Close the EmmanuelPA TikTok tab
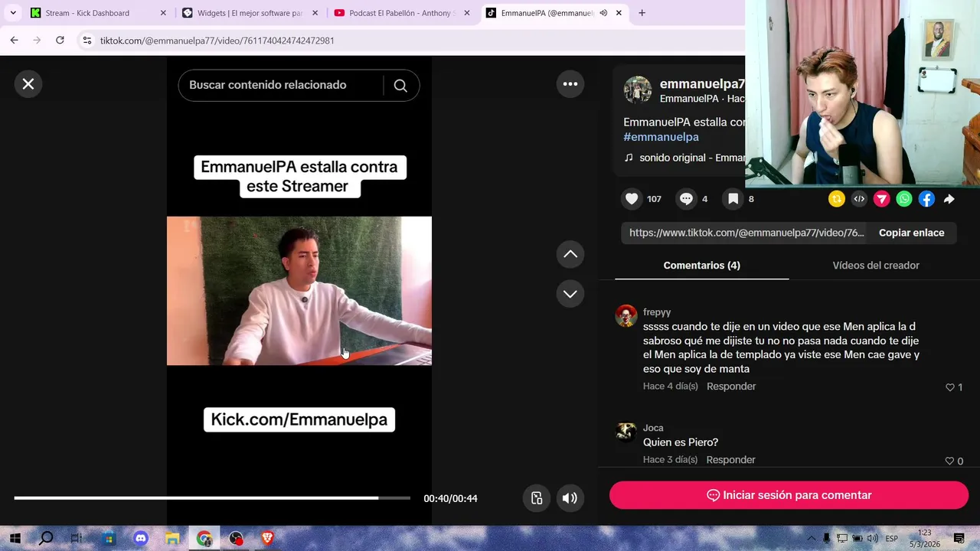 tap(619, 13)
